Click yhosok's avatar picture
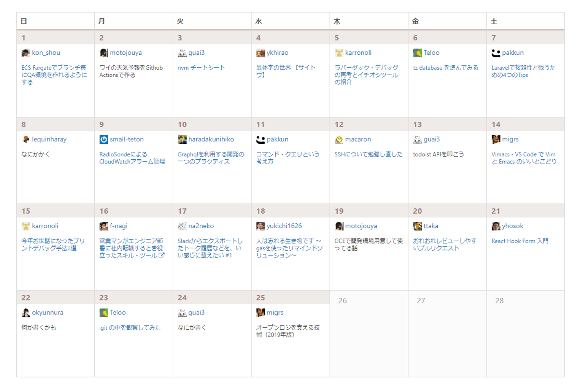588x386 pixels. [x=496, y=226]
